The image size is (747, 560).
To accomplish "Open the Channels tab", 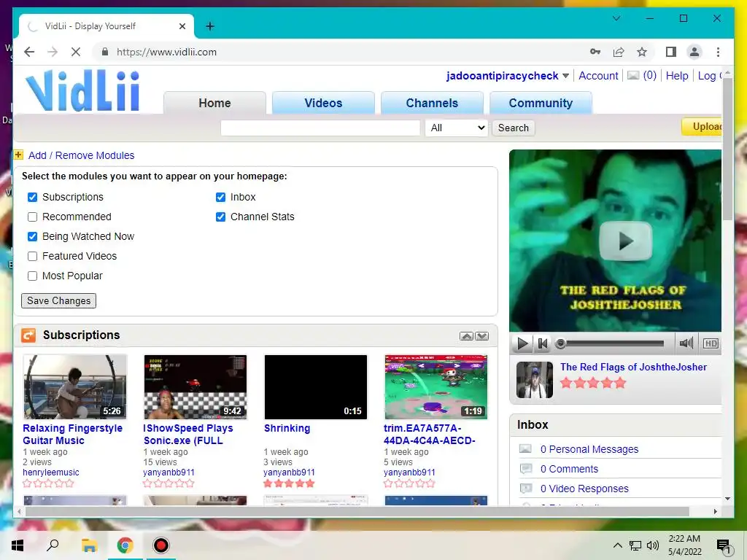I will pos(432,103).
